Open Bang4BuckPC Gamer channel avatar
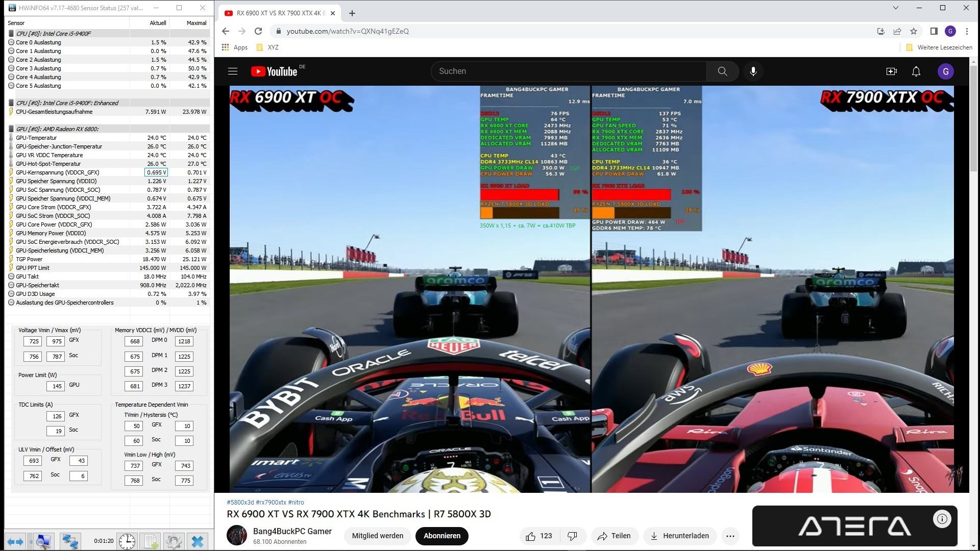Image resolution: width=980 pixels, height=551 pixels. 237,536
